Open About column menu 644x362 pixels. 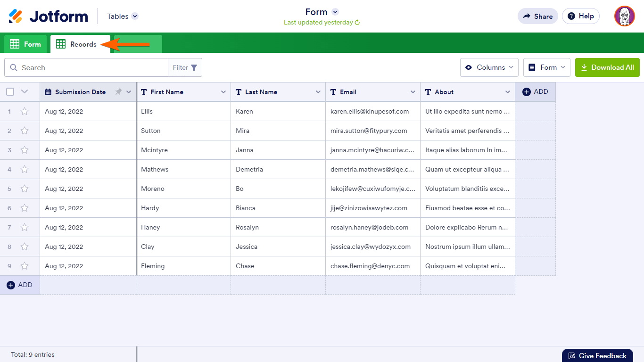[x=508, y=92]
